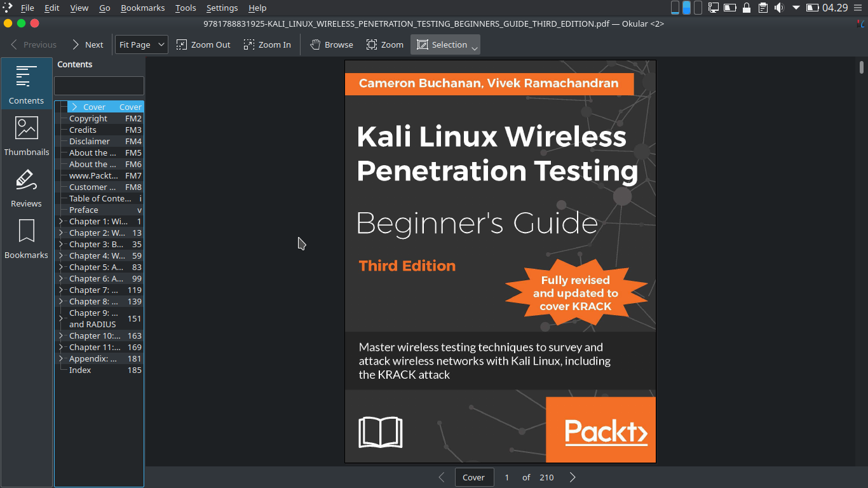868x488 pixels.
Task: Click the battery icon next to network icon
Action: point(730,8)
